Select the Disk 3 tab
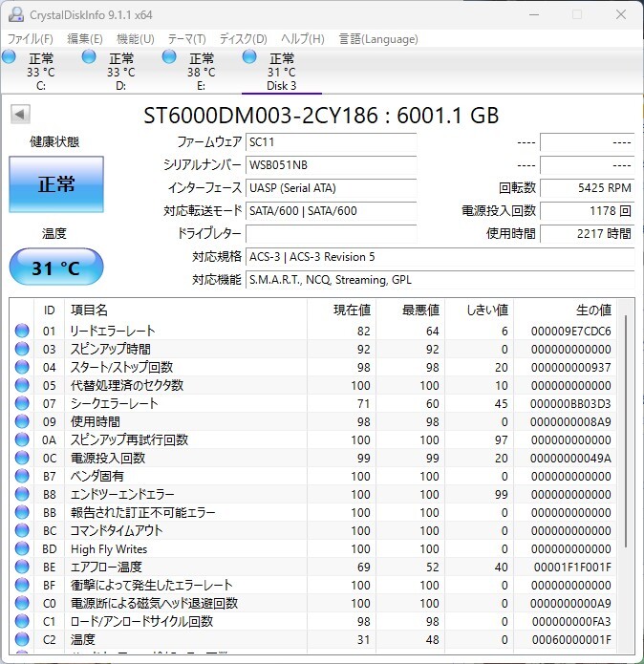Image resolution: width=644 pixels, height=664 pixels. click(282, 72)
